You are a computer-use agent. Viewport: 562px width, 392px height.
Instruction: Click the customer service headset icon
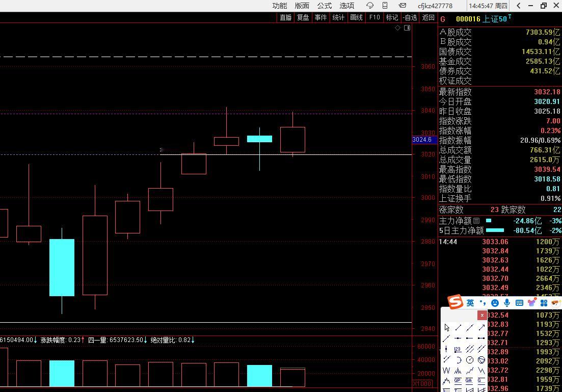[370, 6]
